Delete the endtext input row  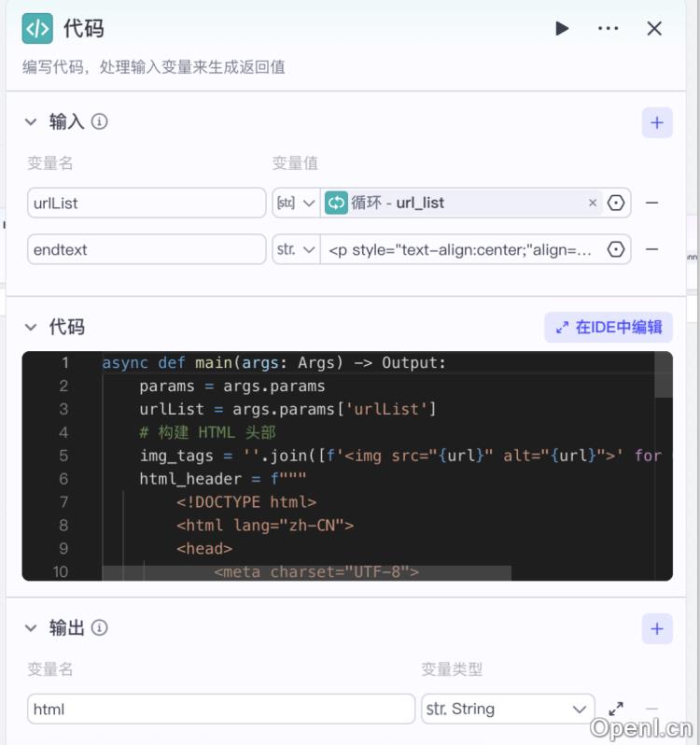[651, 249]
